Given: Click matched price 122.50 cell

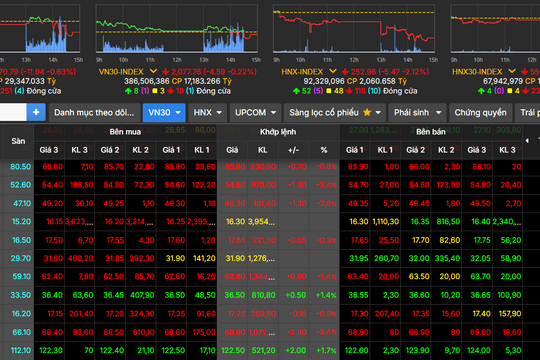Looking at the screenshot, I should click(x=233, y=350).
